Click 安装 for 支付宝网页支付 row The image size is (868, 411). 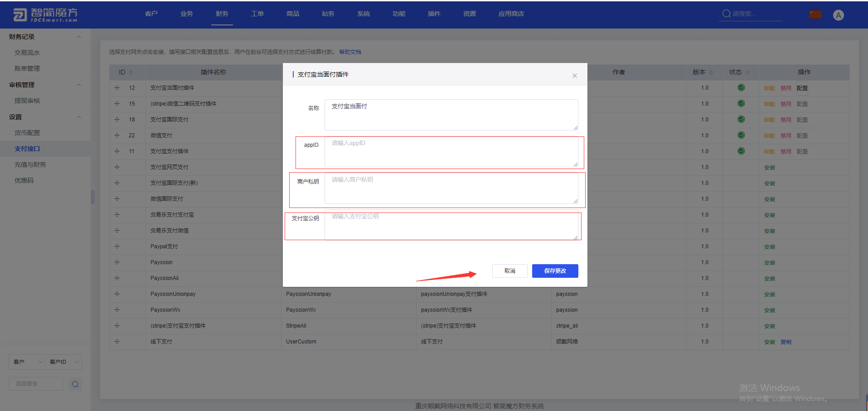pos(770,168)
